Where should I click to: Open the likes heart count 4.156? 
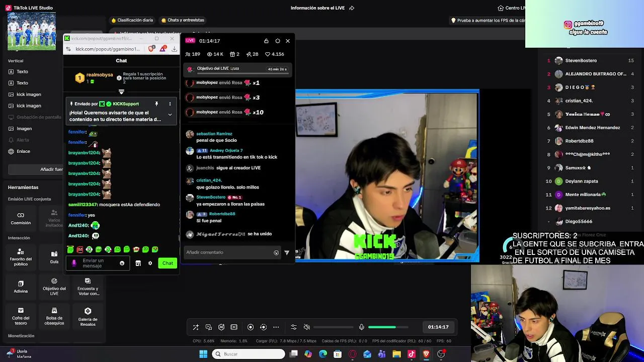[x=275, y=54]
